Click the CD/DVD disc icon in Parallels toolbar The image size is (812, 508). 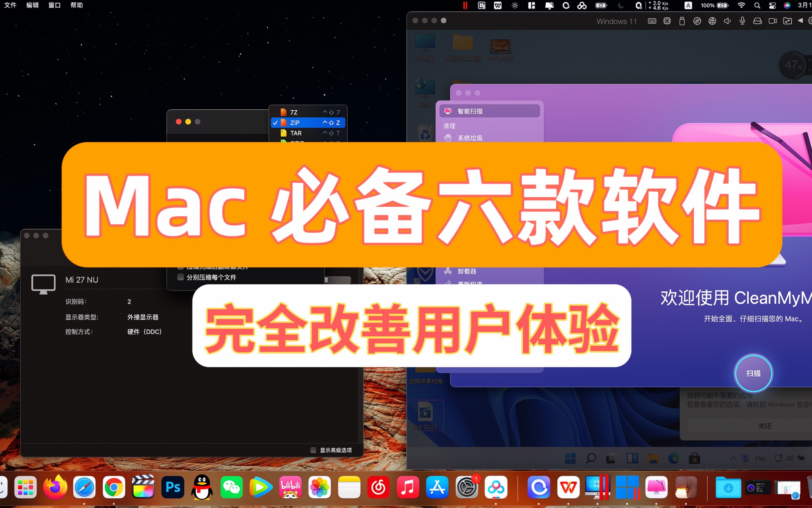point(697,21)
